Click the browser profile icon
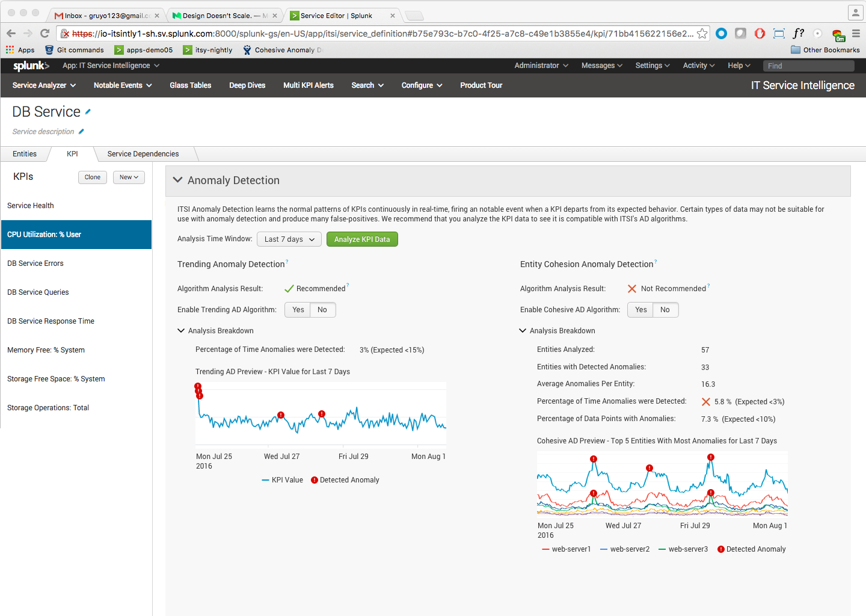 [x=855, y=12]
